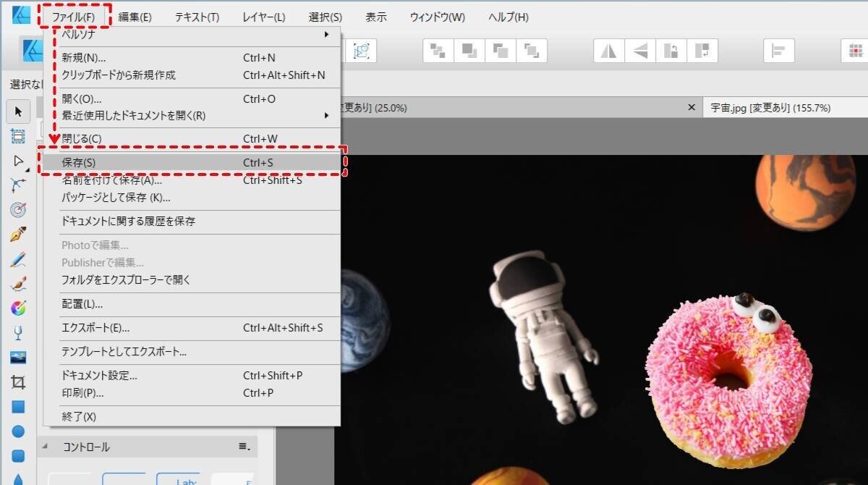Image resolution: width=868 pixels, height=485 pixels.
Task: Select the Point Transform tool
Action: 18,185
